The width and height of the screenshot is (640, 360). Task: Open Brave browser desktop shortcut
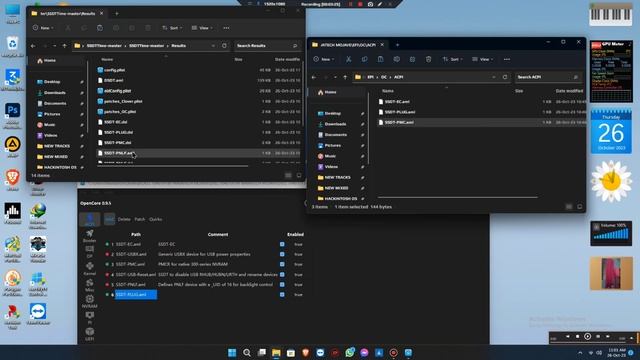click(12, 180)
